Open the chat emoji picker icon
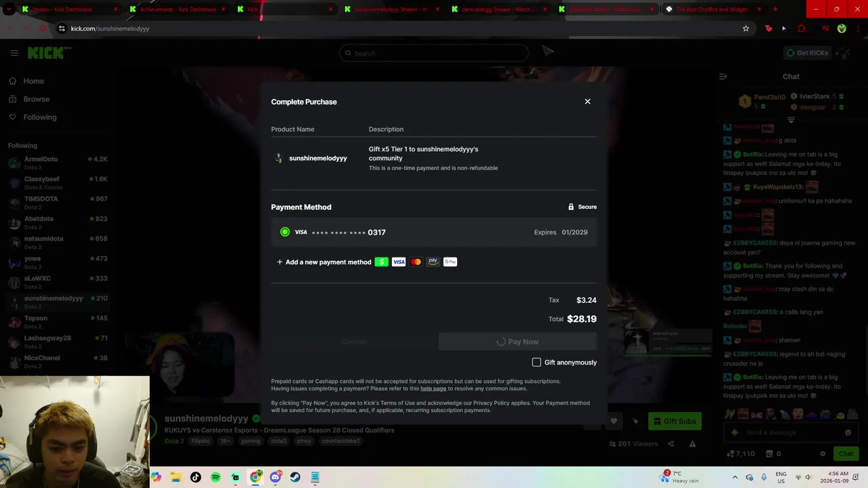Image resolution: width=868 pixels, height=488 pixels. 848,432
